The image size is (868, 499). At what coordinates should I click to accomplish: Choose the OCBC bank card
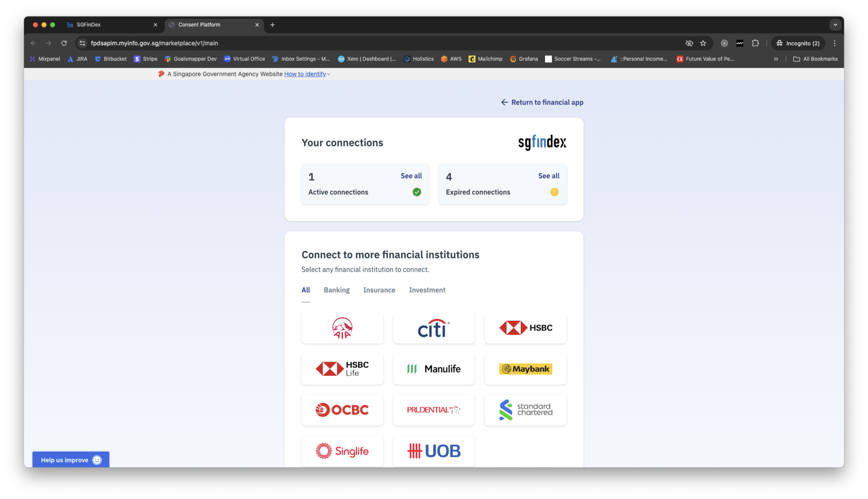tap(342, 410)
